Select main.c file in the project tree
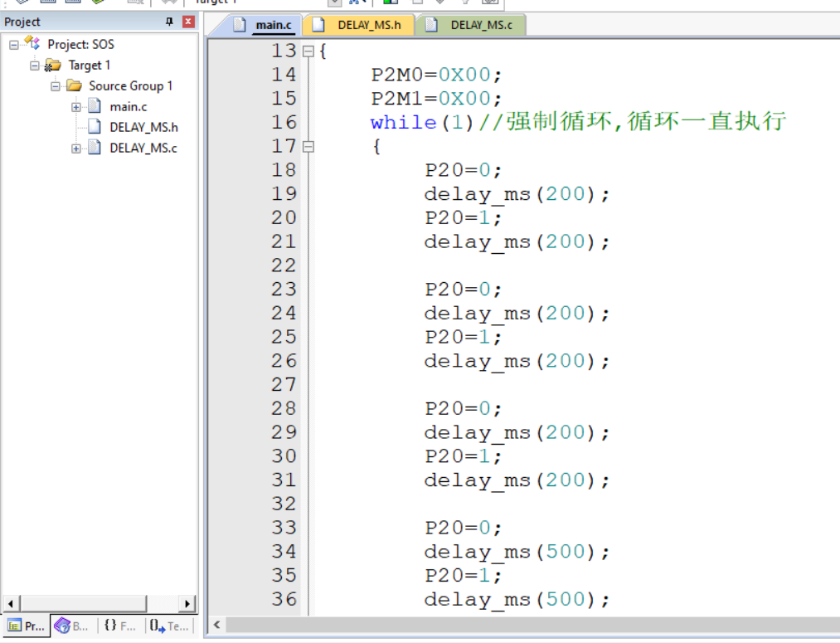Image resolution: width=840 pixels, height=643 pixels. [x=128, y=107]
